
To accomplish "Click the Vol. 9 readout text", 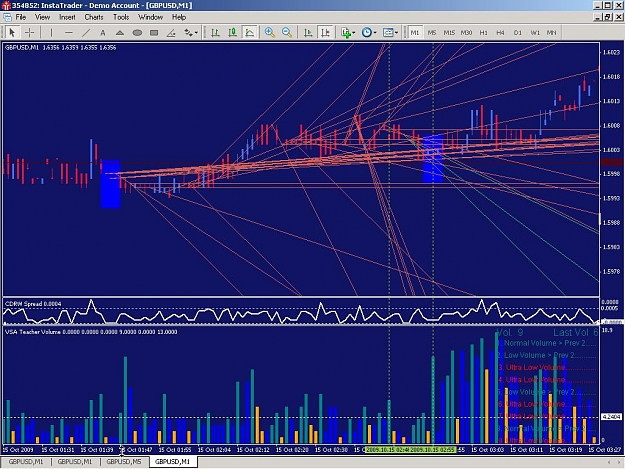I will point(509,333).
